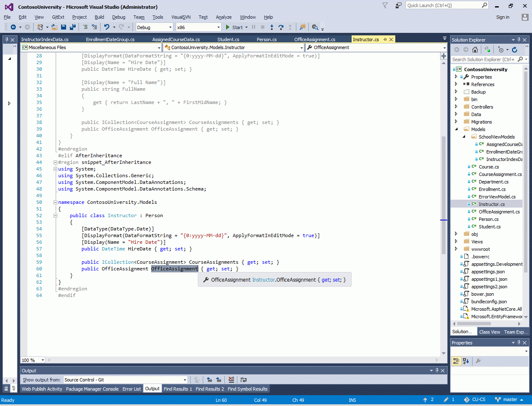532x406 pixels.
Task: Click the Search Solution Explorer field
Action: tap(484, 59)
